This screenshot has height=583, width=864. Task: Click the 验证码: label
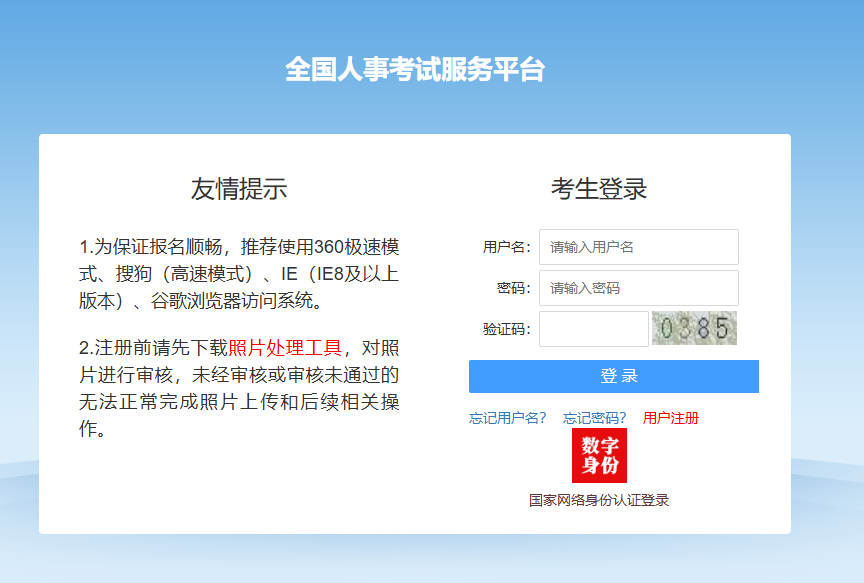[x=506, y=329]
